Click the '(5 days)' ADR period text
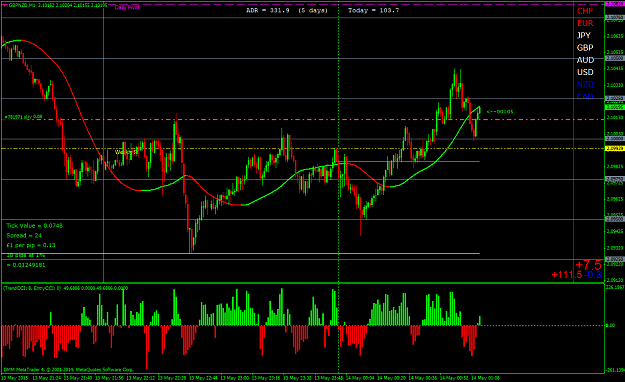 coord(313,10)
